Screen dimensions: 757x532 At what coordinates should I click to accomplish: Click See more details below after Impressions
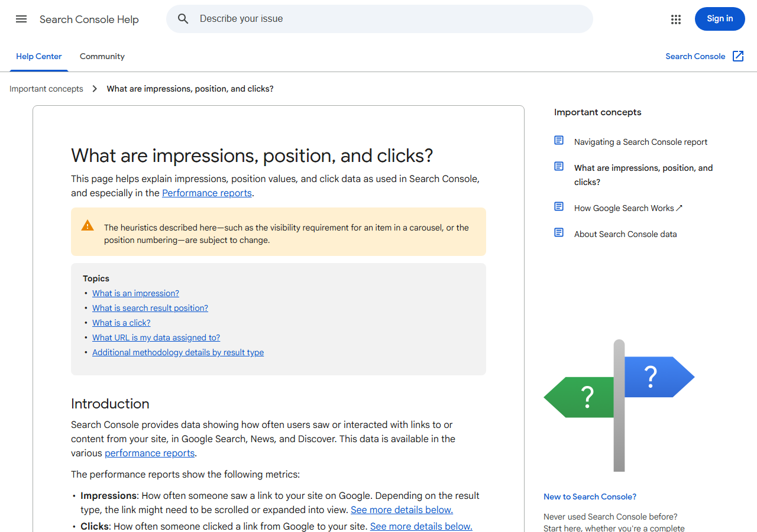[402, 510]
